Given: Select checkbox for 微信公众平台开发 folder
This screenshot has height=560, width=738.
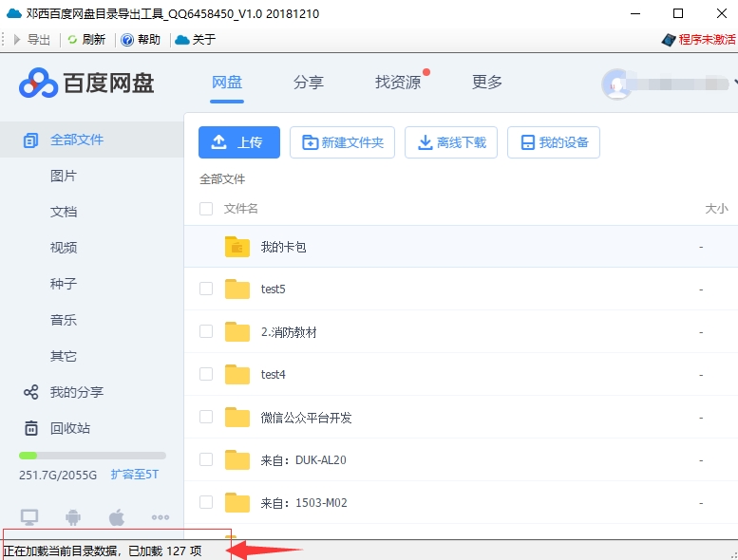Looking at the screenshot, I should (x=206, y=417).
